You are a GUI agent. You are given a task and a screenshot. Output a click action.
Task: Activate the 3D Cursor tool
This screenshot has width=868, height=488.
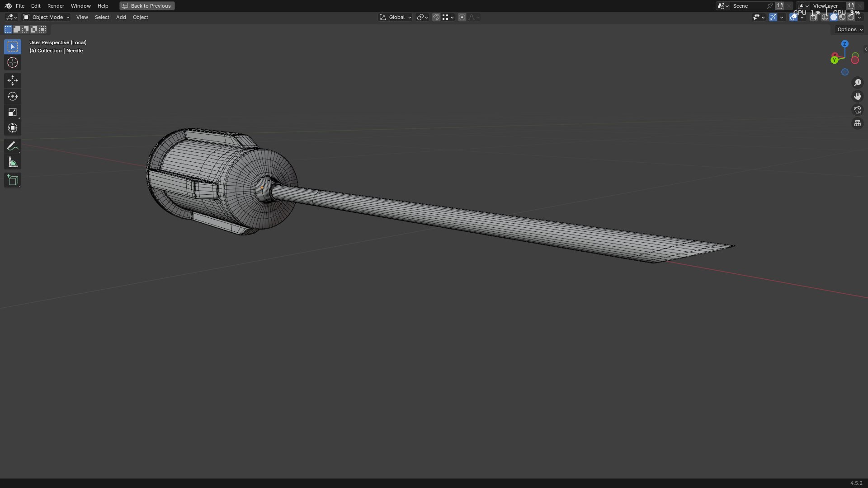pyautogui.click(x=13, y=62)
